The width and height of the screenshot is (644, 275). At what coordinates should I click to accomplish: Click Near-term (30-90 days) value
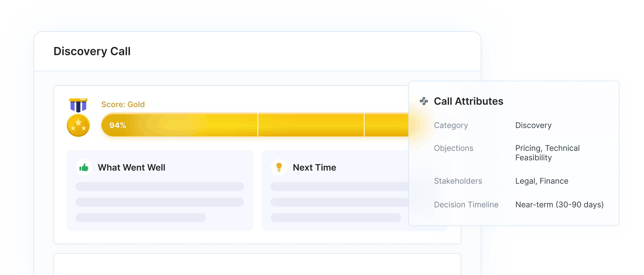click(x=559, y=204)
